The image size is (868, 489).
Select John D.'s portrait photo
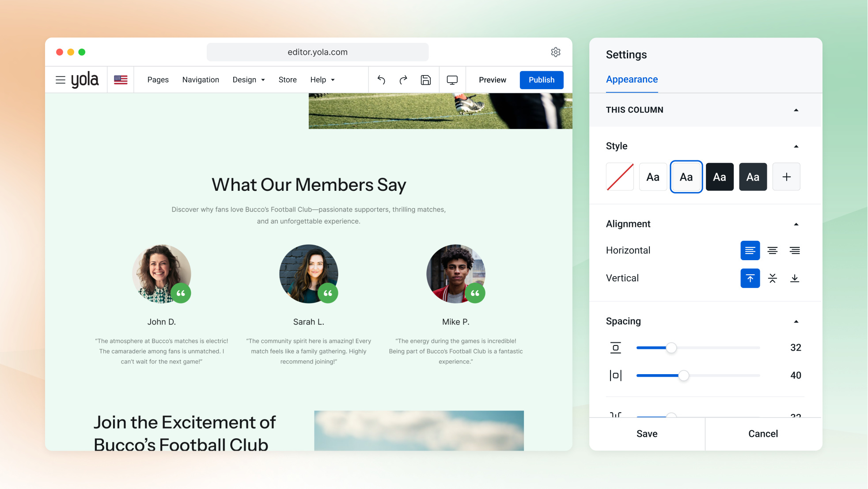[162, 274]
